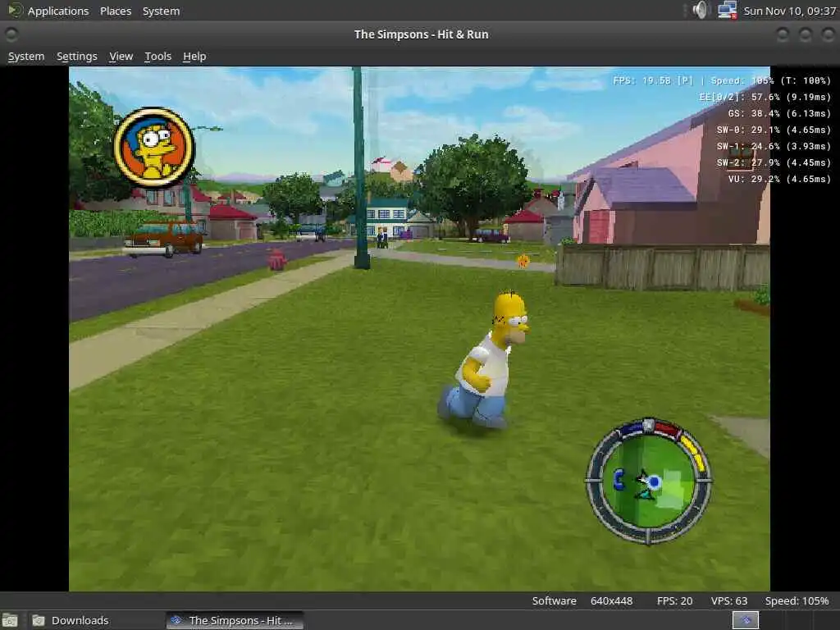
Task: Open the View menu
Action: [x=121, y=57]
